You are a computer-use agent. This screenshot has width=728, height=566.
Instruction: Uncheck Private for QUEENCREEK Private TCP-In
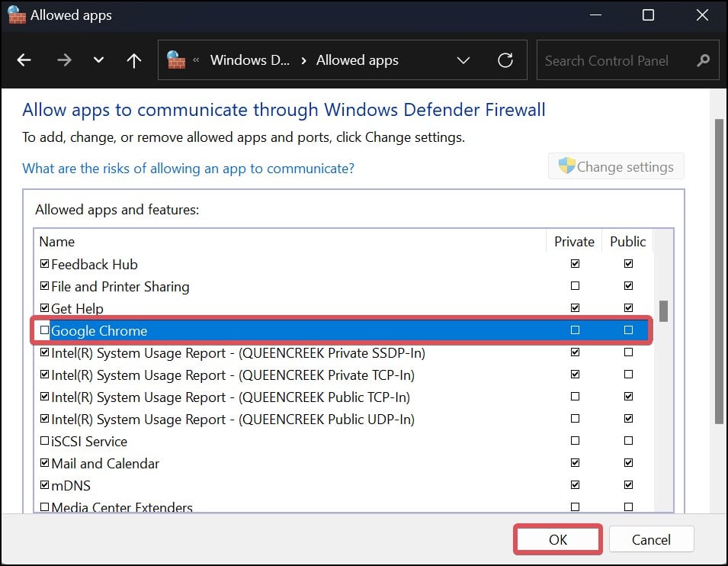tap(575, 374)
